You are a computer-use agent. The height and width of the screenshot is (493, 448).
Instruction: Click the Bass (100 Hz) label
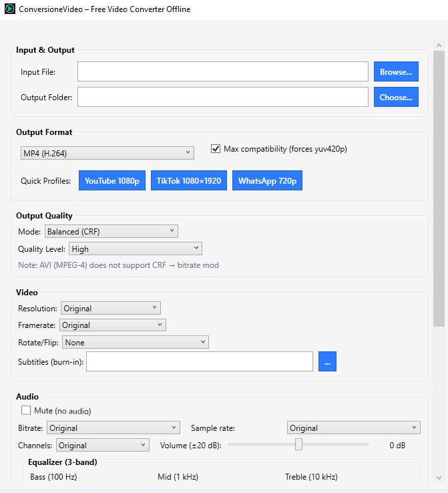[53, 477]
